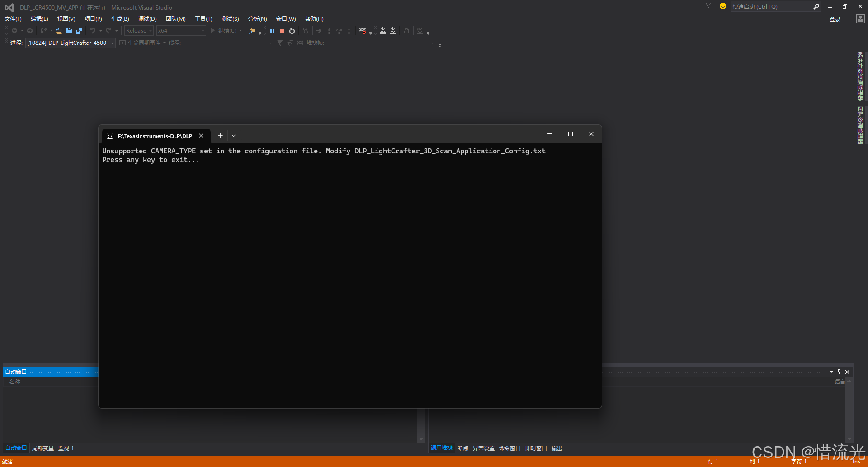Open the process DLP_LightCrafter_4500 dropdown
The width and height of the screenshot is (868, 467).
click(71, 43)
